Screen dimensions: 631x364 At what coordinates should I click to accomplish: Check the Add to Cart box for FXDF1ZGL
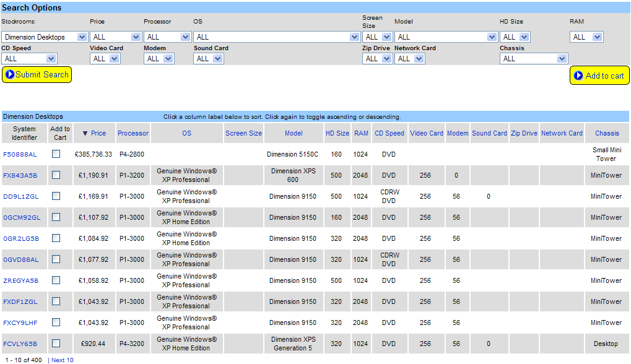(56, 301)
